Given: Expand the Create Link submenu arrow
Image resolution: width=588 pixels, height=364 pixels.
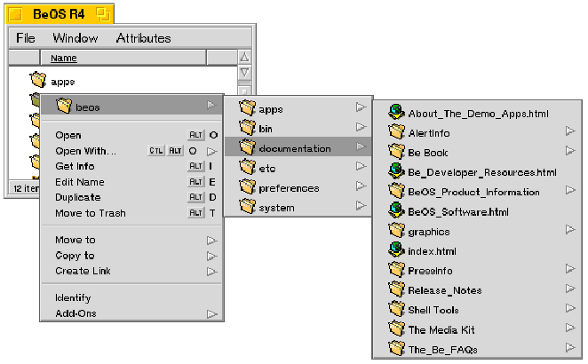Looking at the screenshot, I should pos(212,271).
